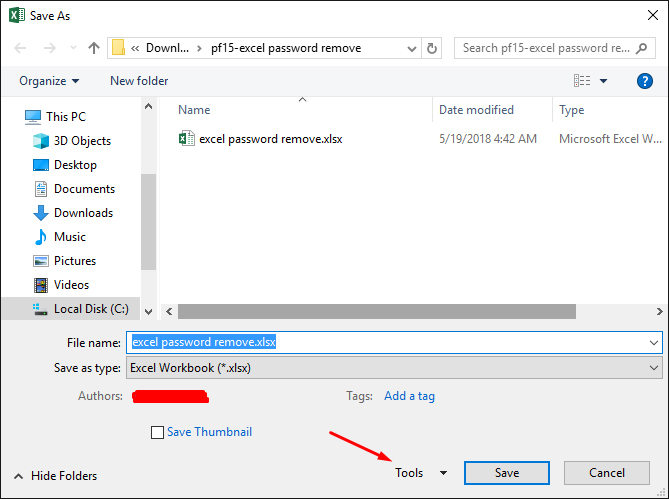Open Local Disk (C:) drive
Viewport: 669px width, 499px height.
[x=91, y=309]
